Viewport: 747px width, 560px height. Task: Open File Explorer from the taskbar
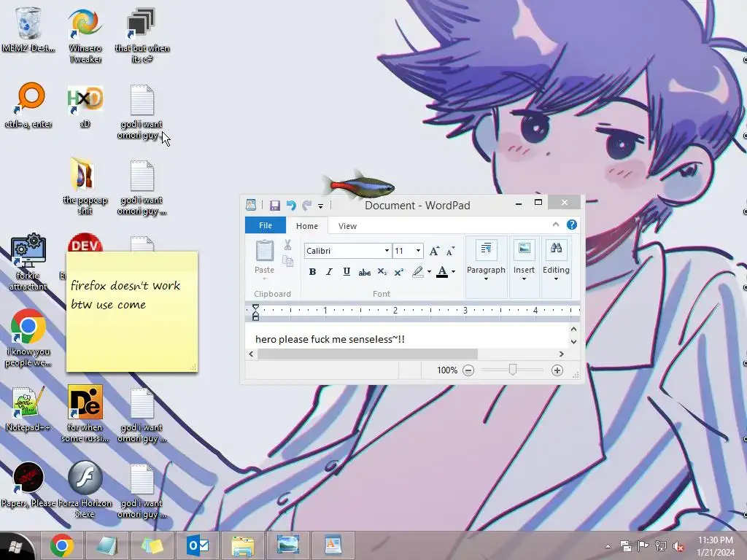click(x=243, y=545)
